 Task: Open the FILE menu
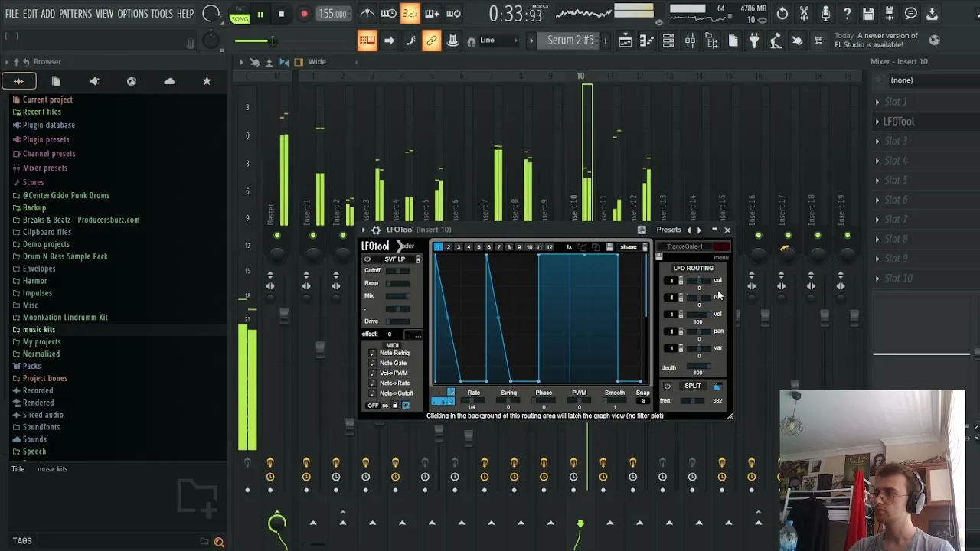(12, 14)
